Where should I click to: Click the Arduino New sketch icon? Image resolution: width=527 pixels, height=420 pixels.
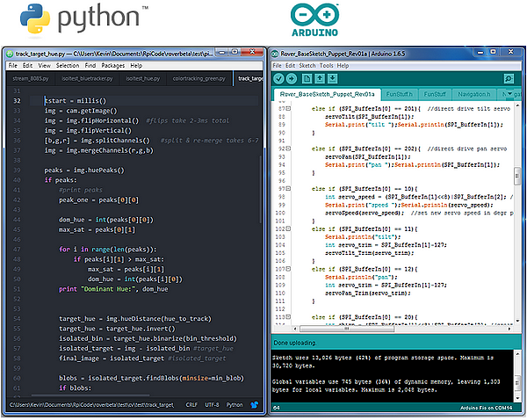point(307,79)
